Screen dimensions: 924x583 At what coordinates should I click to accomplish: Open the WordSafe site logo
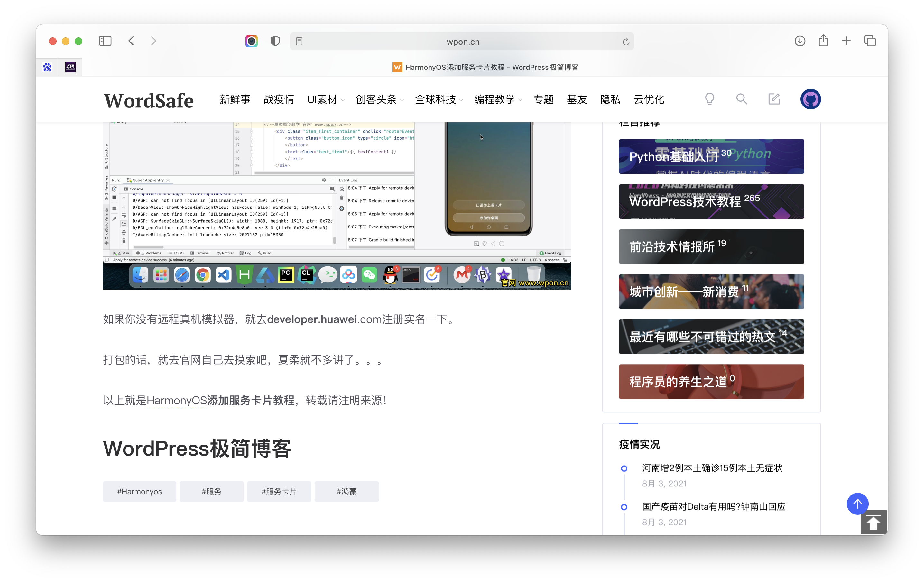coord(149,100)
